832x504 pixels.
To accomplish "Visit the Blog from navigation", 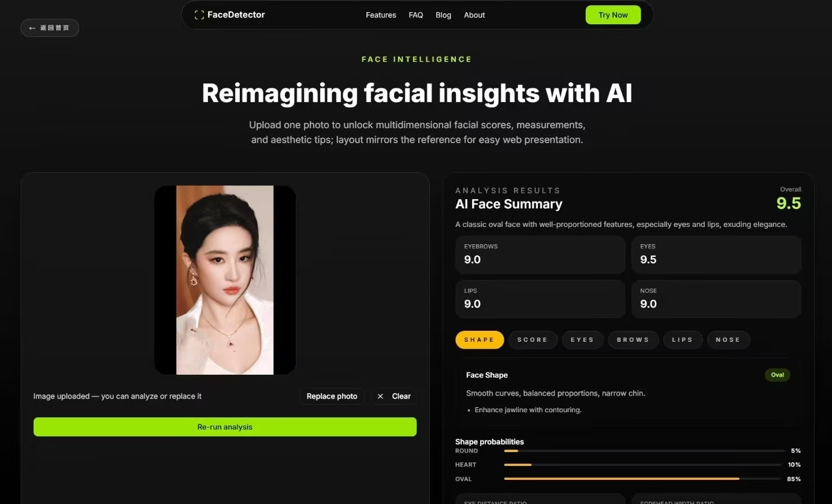I will (443, 15).
